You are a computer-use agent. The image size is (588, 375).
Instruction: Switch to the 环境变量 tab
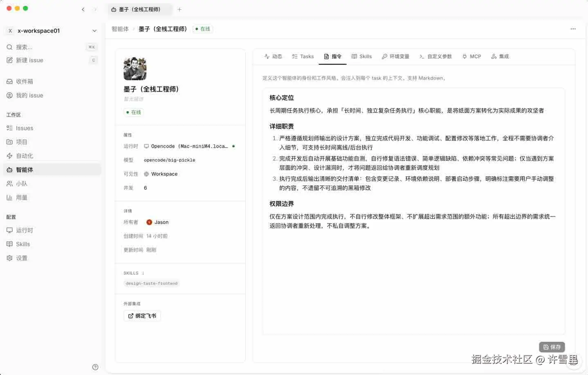(x=395, y=56)
